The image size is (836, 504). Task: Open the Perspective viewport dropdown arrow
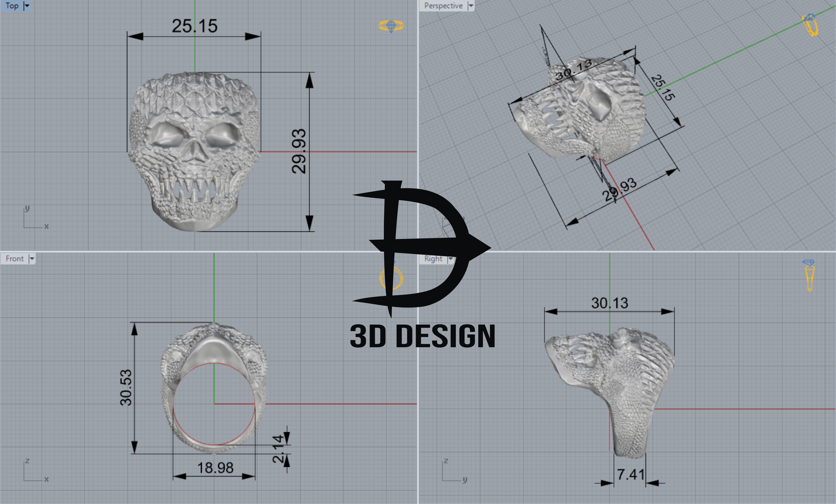[471, 6]
